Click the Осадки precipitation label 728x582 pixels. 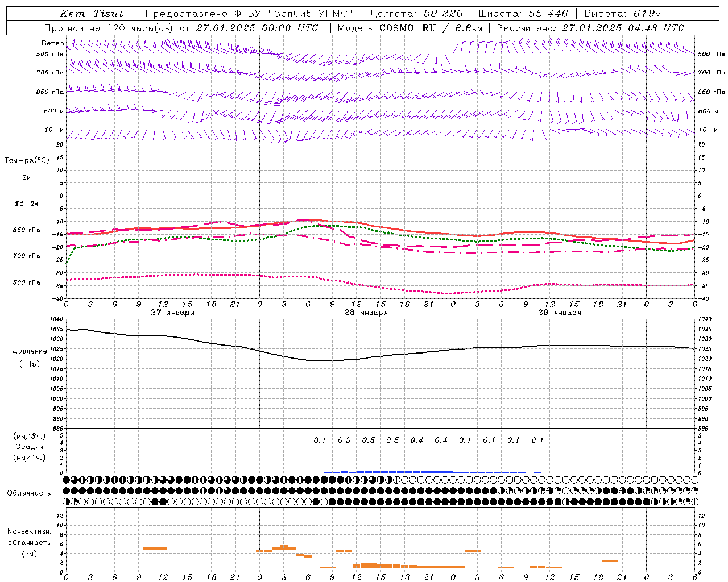pyautogui.click(x=30, y=447)
